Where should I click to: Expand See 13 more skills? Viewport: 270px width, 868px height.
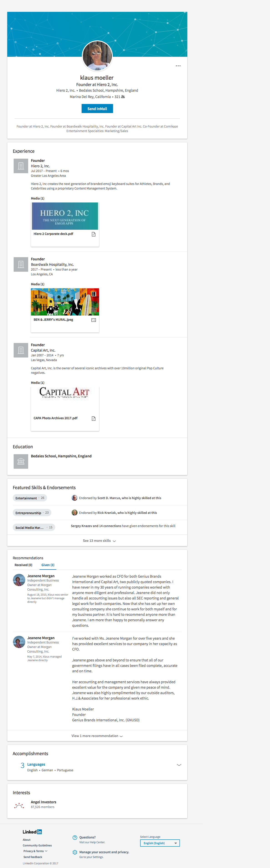point(99,540)
